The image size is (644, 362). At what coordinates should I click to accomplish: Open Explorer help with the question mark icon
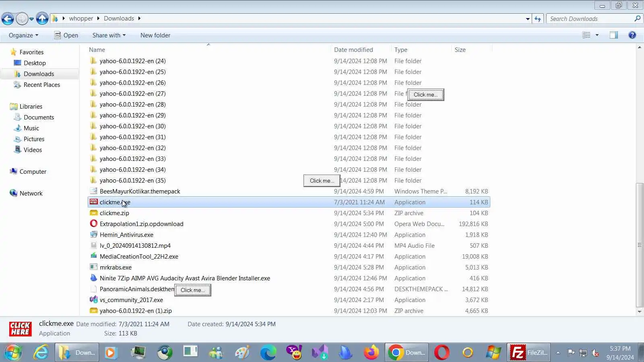(632, 35)
